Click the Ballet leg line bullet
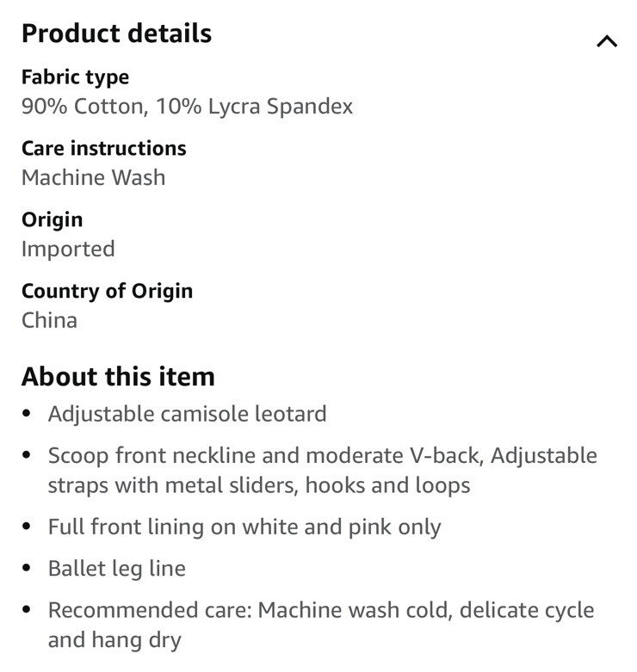 click(116, 569)
